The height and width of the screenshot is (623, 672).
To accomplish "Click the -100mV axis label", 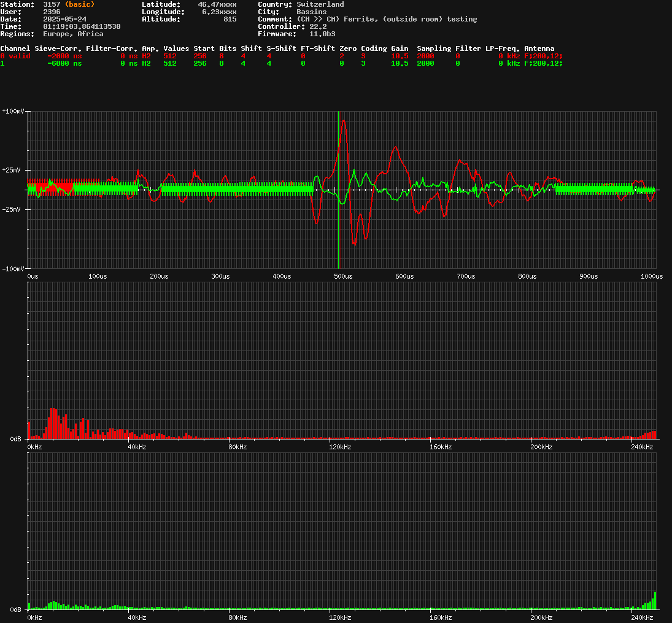I will [14, 269].
